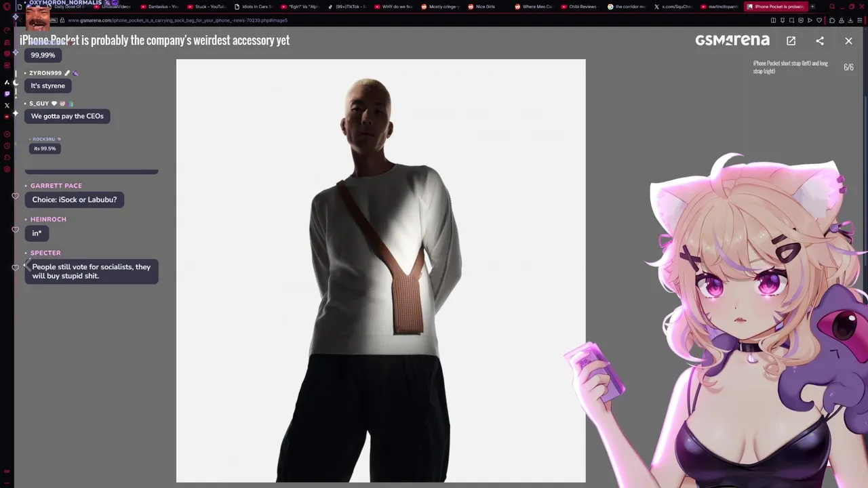Viewport: 868px width, 488px height.
Task: Select the active iPhone Pocket tab
Action: point(777,7)
